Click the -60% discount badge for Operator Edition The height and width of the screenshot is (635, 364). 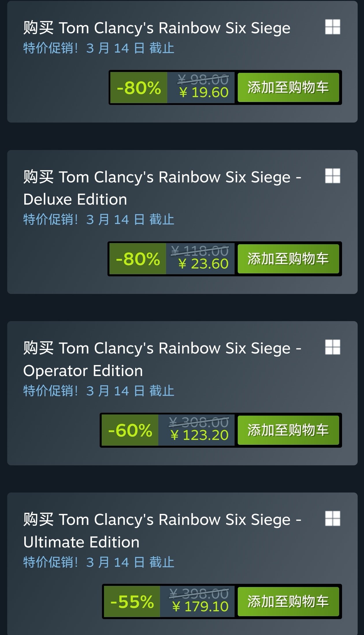(x=130, y=430)
